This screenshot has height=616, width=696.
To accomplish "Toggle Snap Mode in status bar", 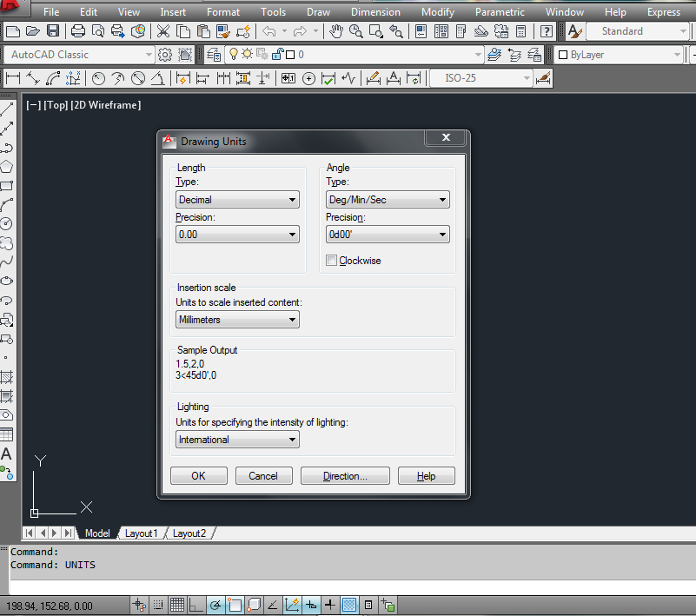I will click(x=158, y=605).
